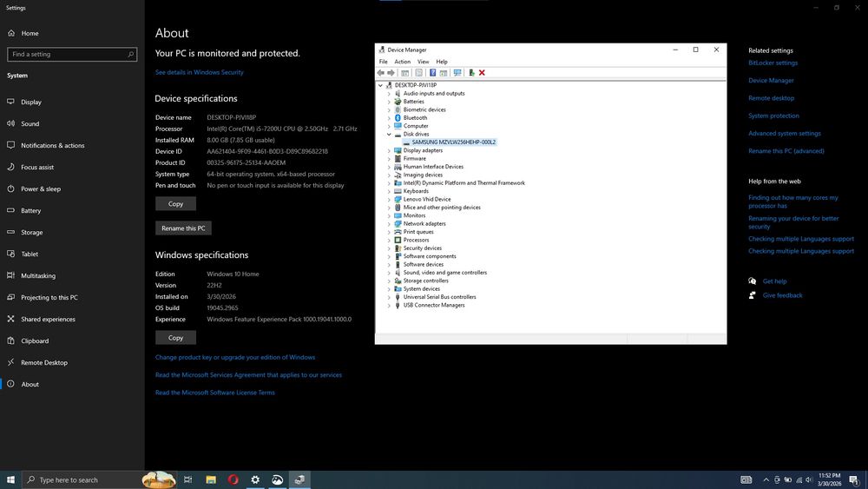This screenshot has width=868, height=489.
Task: Expand the Display adapters category
Action: 389,150
